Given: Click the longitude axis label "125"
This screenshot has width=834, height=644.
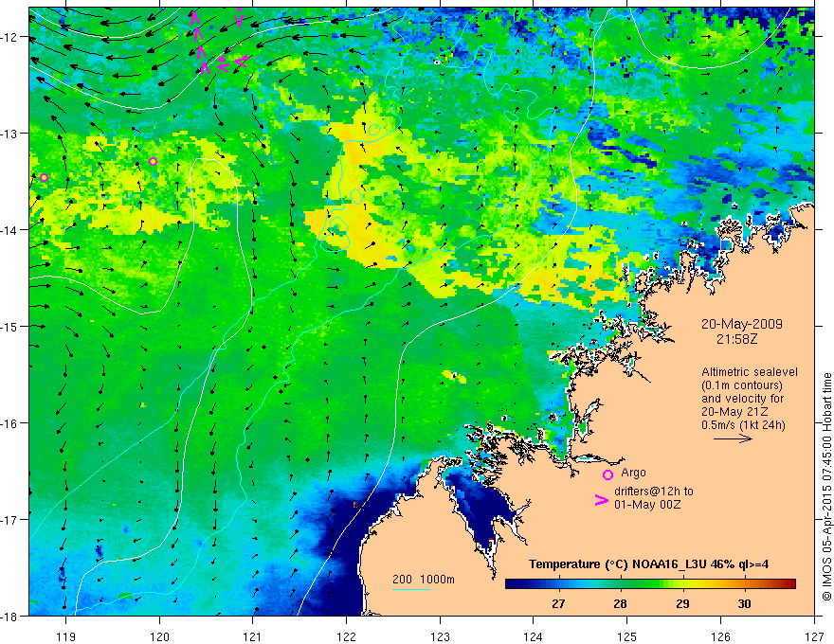Looking at the screenshot, I should click(627, 636).
